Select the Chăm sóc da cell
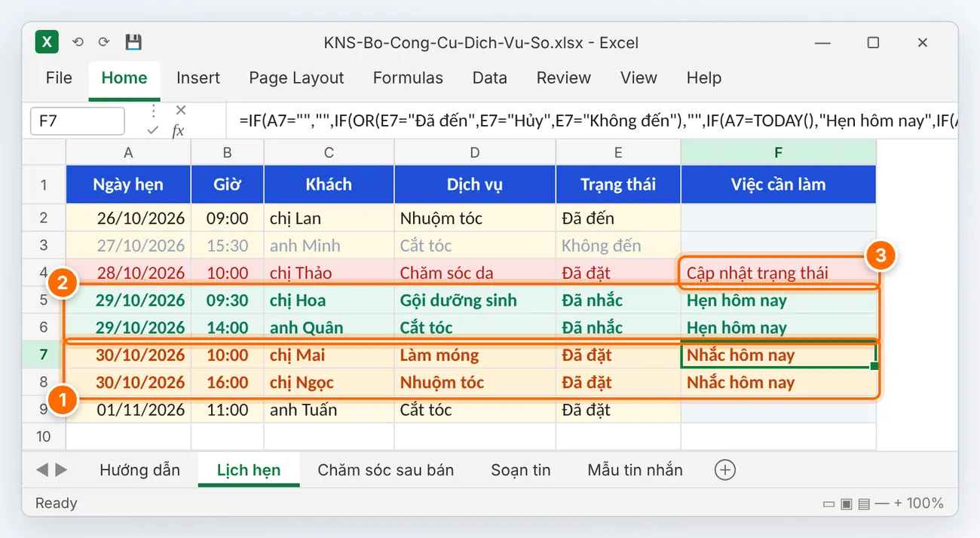Image resolution: width=980 pixels, height=538 pixels. 475,273
